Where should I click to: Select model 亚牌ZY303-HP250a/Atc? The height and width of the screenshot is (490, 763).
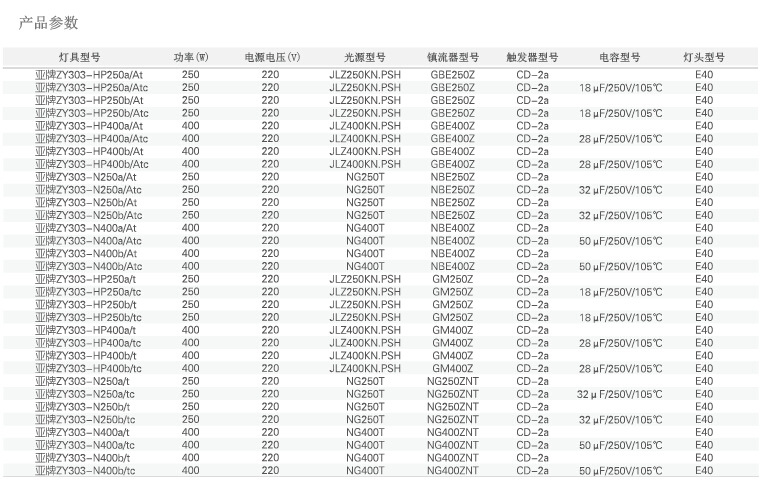click(91, 88)
